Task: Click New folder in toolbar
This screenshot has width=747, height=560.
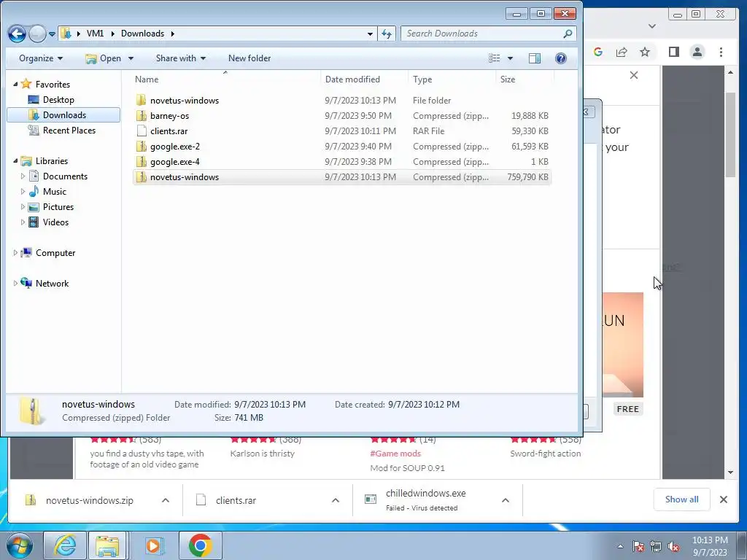Action: pos(249,58)
